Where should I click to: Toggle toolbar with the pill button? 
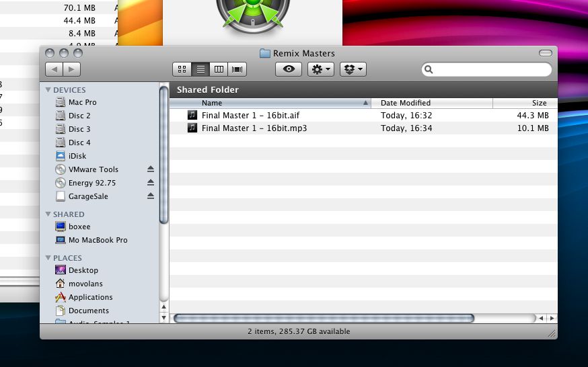[x=545, y=53]
